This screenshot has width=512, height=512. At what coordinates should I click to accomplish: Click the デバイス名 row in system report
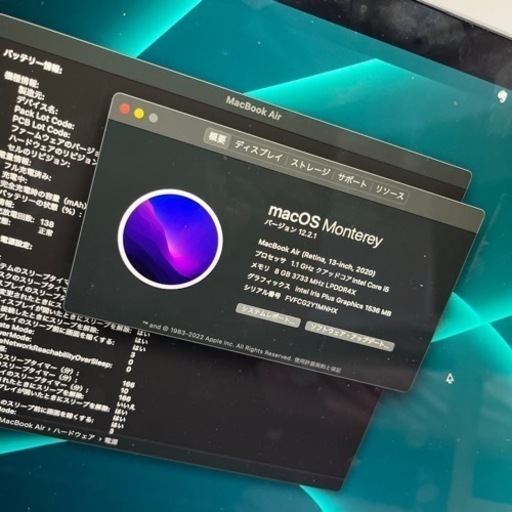pyautogui.click(x=37, y=104)
